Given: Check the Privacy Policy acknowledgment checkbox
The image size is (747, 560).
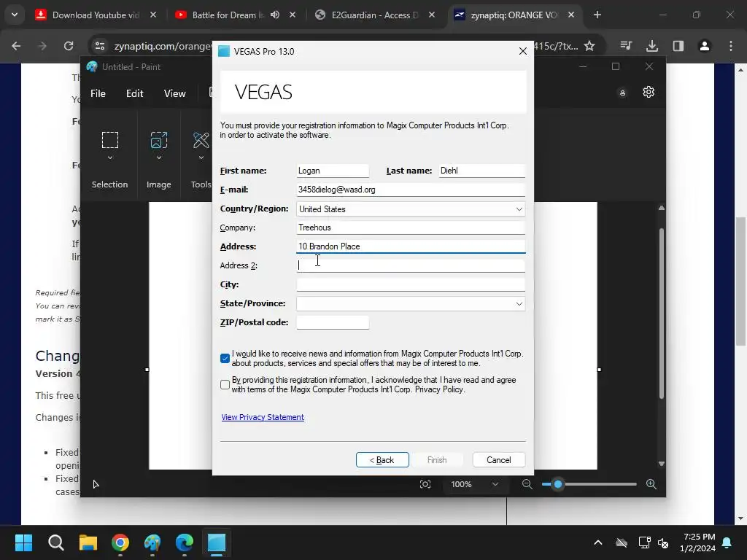Looking at the screenshot, I should [225, 384].
